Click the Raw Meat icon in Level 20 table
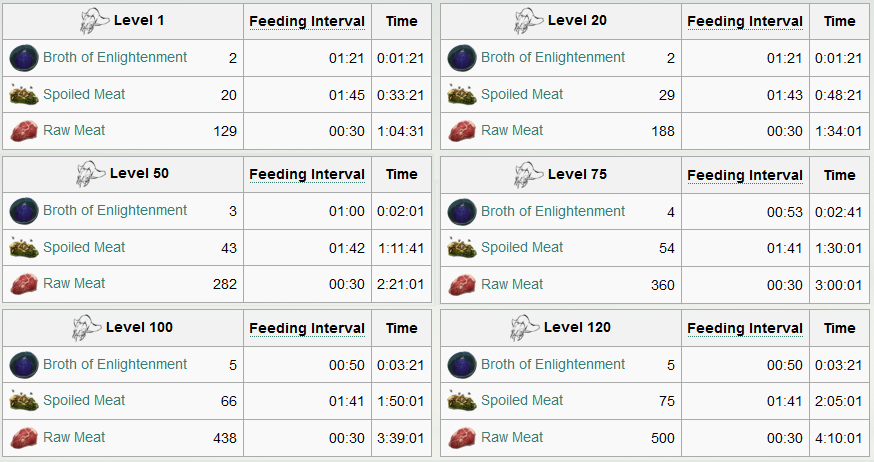This screenshot has width=874, height=462. pos(462,131)
